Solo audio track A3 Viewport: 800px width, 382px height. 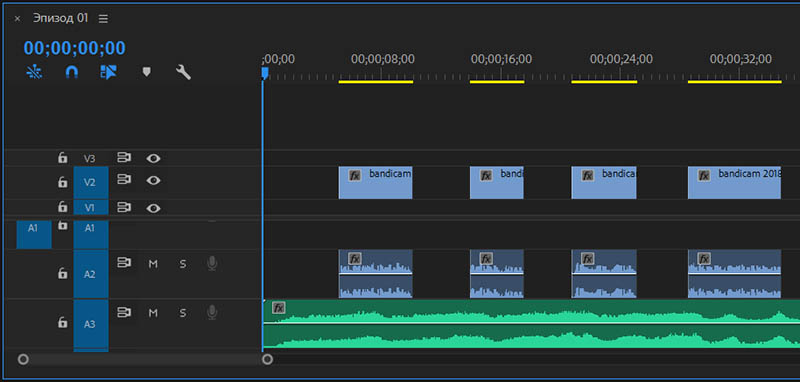(x=183, y=313)
